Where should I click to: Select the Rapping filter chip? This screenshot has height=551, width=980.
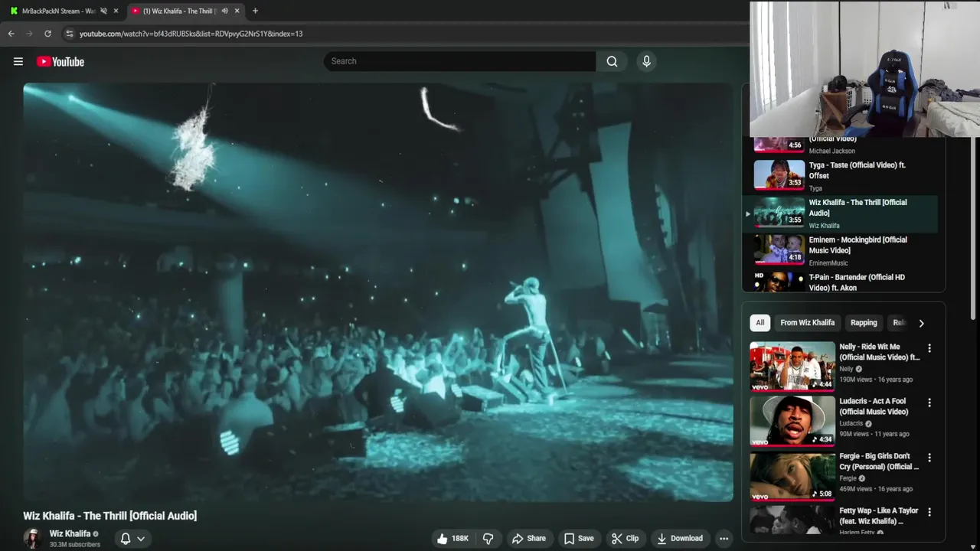(x=864, y=323)
